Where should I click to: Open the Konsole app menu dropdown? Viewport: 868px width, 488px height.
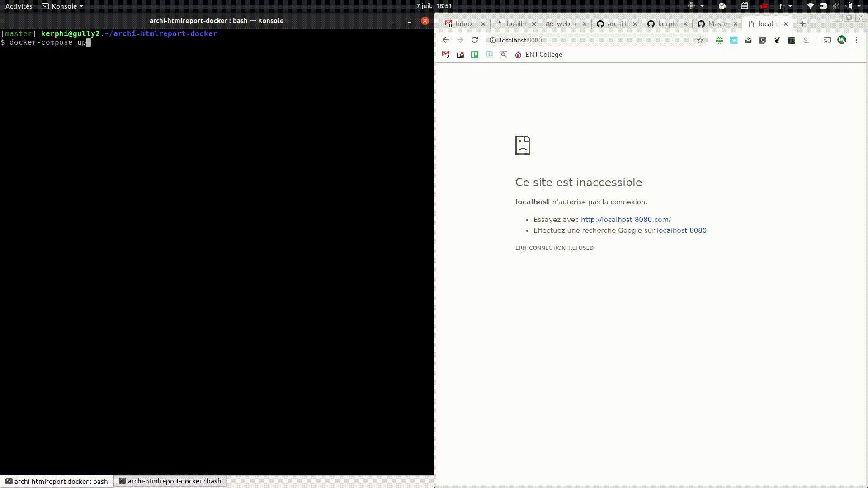[63, 6]
